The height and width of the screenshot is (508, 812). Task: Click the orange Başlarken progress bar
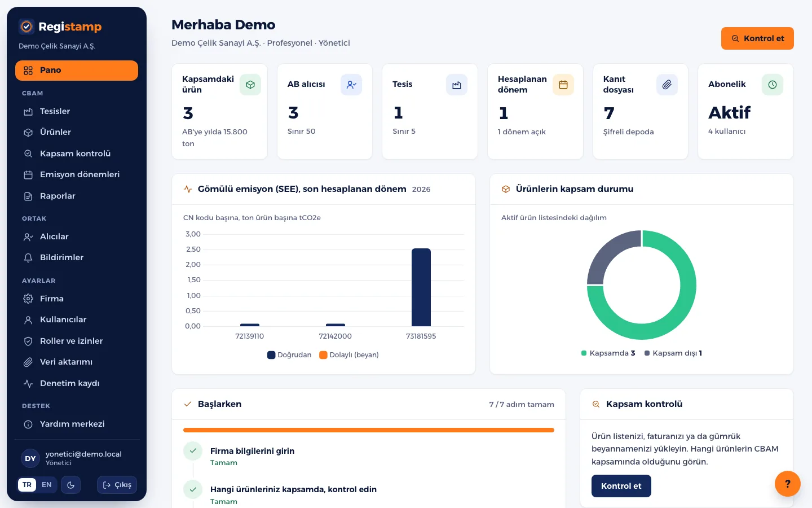(x=369, y=430)
